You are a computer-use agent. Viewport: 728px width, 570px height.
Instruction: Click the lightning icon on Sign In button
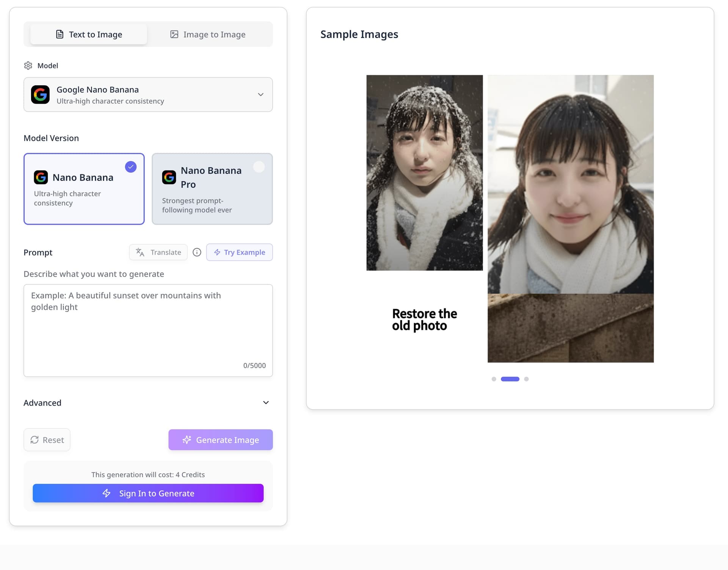pyautogui.click(x=107, y=493)
